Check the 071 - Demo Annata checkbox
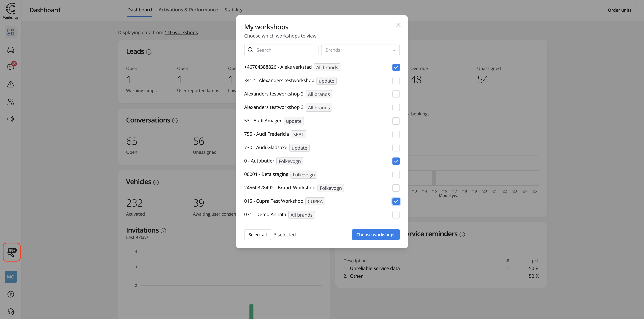The image size is (644, 319). [x=396, y=215]
